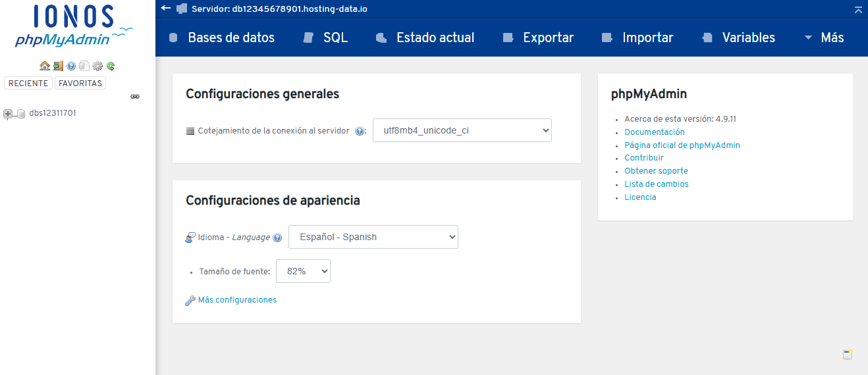The width and height of the screenshot is (868, 375).
Task: Click the back arrow beside Servidor
Action: click(166, 8)
